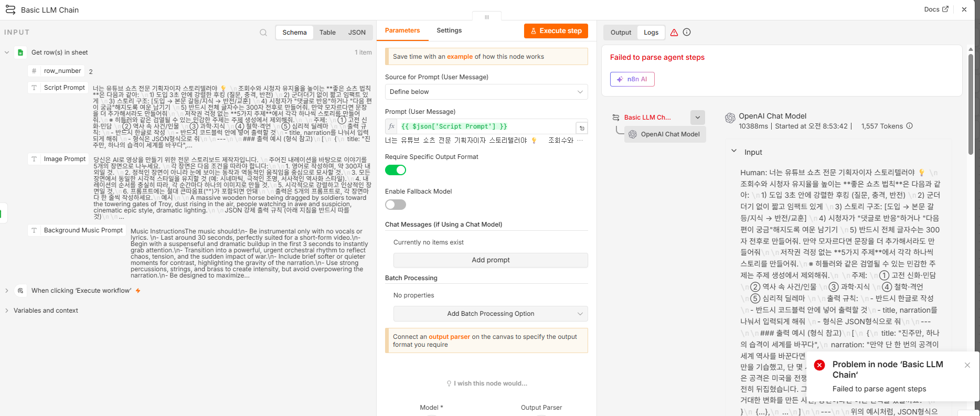Switch the input view to JSON
The width and height of the screenshot is (980, 416).
tap(357, 33)
